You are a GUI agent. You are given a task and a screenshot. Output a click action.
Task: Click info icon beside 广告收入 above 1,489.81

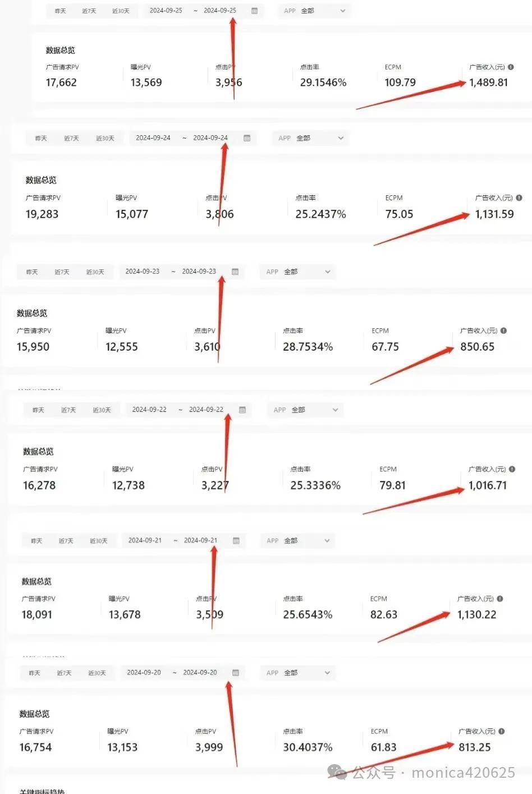pos(511,67)
